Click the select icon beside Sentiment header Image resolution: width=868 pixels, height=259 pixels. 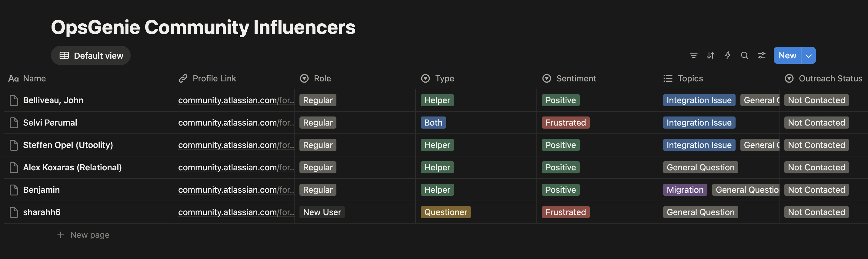547,78
